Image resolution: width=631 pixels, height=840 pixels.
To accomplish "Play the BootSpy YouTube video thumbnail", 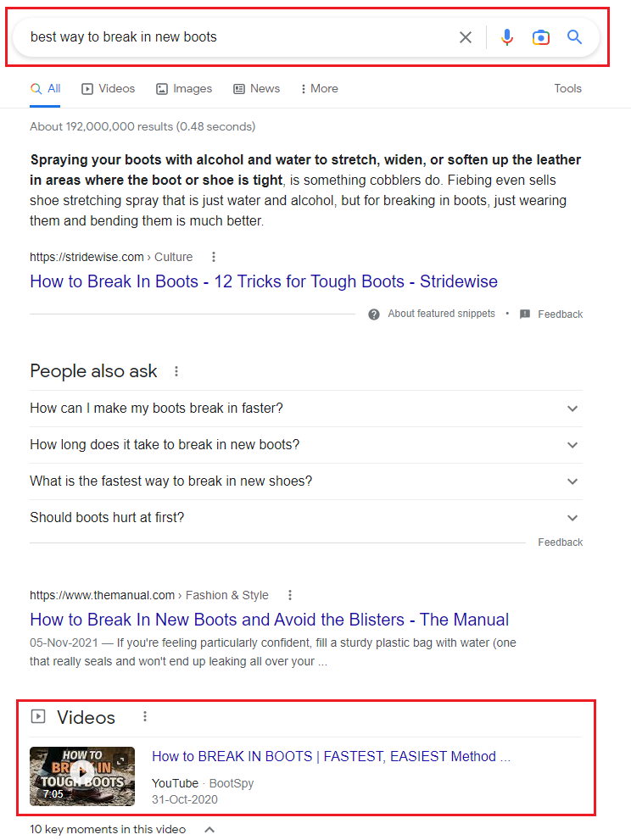I will tap(82, 776).
